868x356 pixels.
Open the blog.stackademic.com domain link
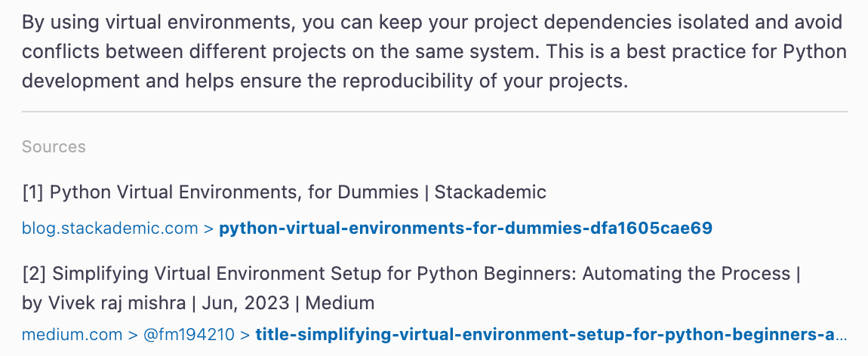point(109,228)
